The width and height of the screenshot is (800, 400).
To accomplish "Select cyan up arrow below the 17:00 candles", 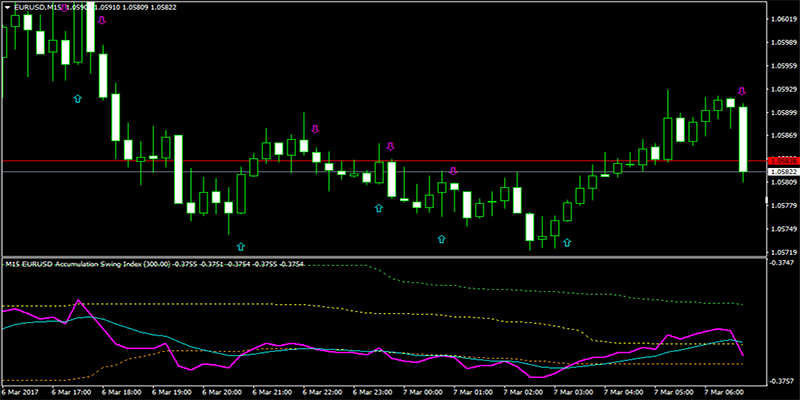I will [x=78, y=98].
